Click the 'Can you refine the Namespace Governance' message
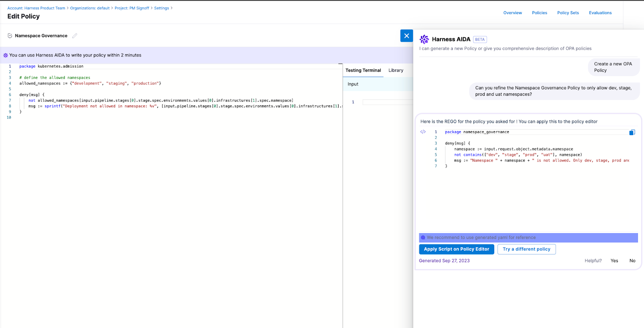Viewport: 644px width, 328px height. [554, 91]
